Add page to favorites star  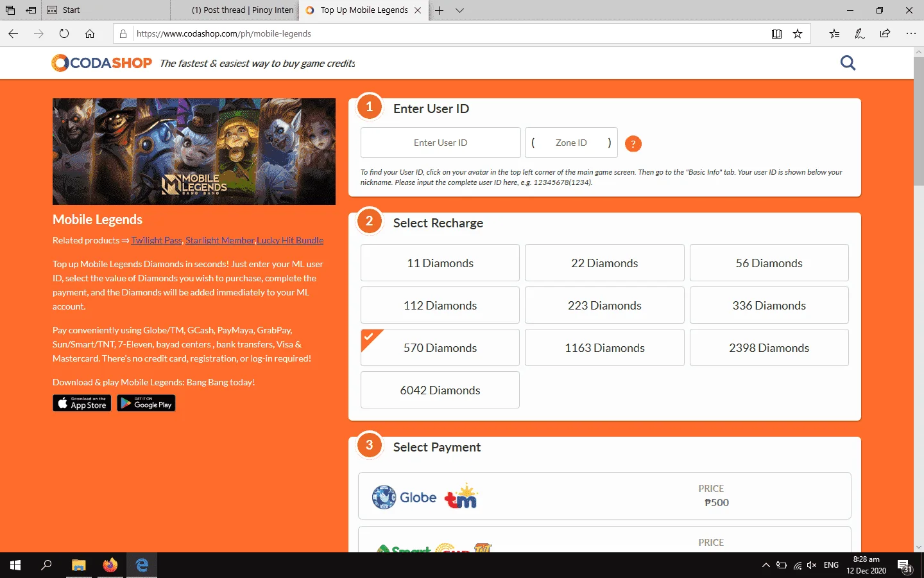[798, 34]
